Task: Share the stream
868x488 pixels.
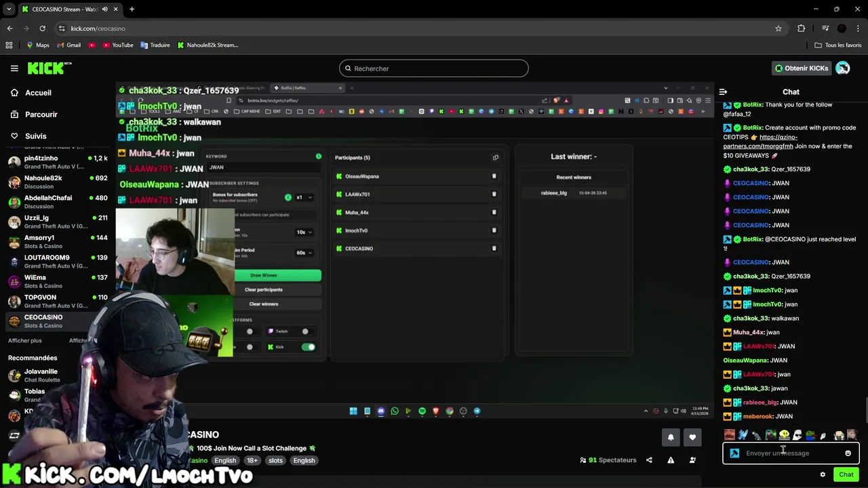Action: click(x=649, y=460)
